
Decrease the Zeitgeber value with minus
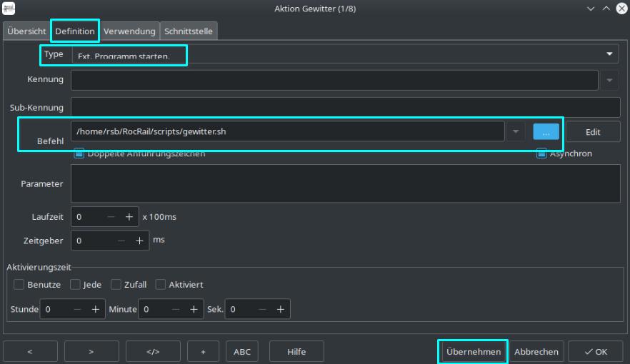click(x=120, y=241)
